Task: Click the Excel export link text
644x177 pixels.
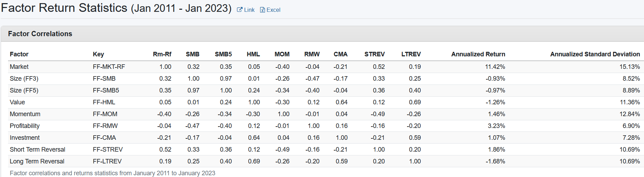Action: tap(273, 10)
